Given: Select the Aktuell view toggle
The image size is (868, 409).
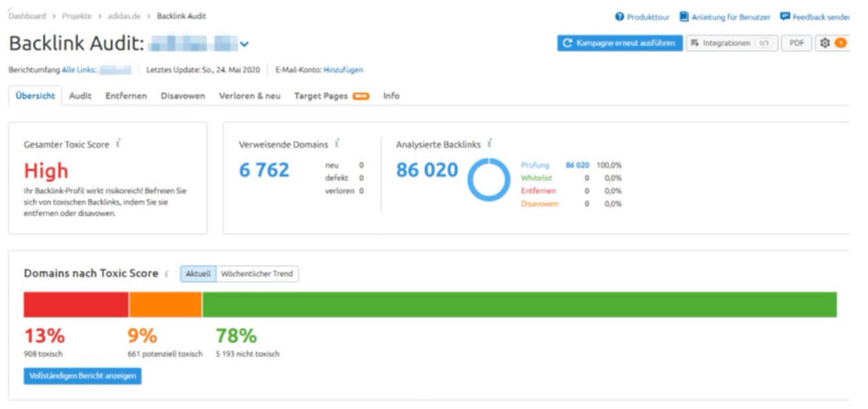Looking at the screenshot, I should point(198,274).
